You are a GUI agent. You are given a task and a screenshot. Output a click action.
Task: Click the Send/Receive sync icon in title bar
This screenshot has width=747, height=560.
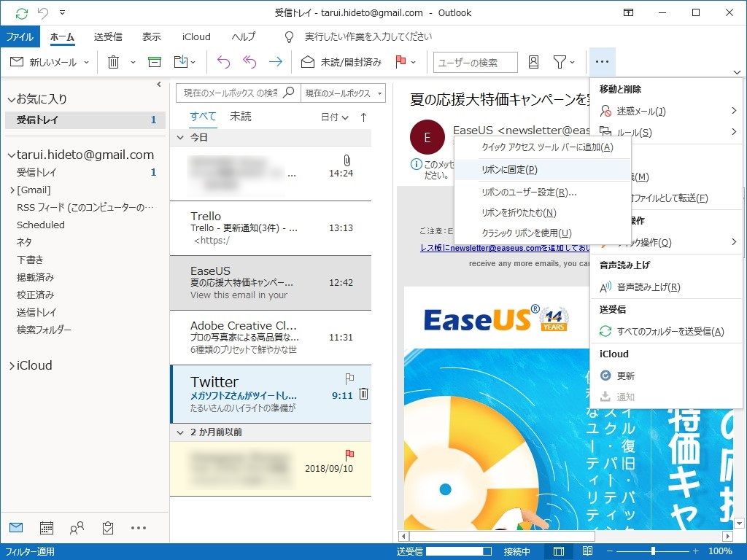[x=21, y=13]
